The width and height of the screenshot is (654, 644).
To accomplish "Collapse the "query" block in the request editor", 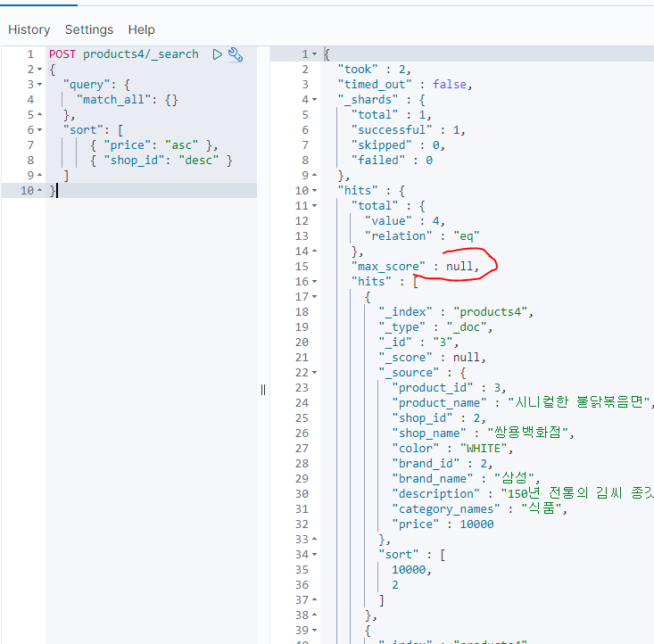I will point(41,85).
